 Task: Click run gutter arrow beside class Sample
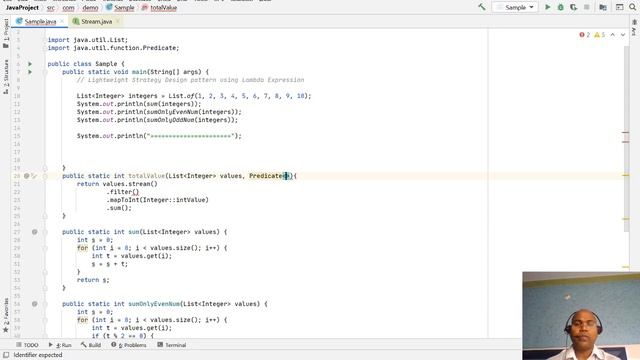[30, 64]
